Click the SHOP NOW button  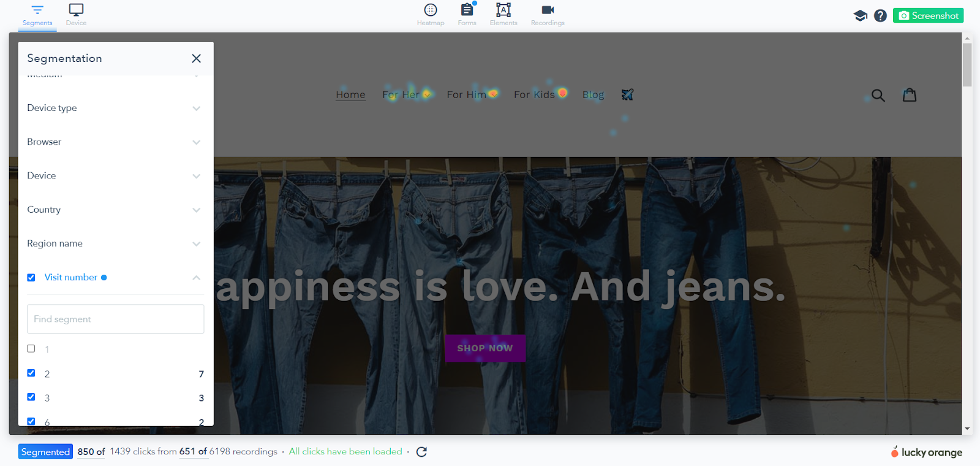[485, 348]
